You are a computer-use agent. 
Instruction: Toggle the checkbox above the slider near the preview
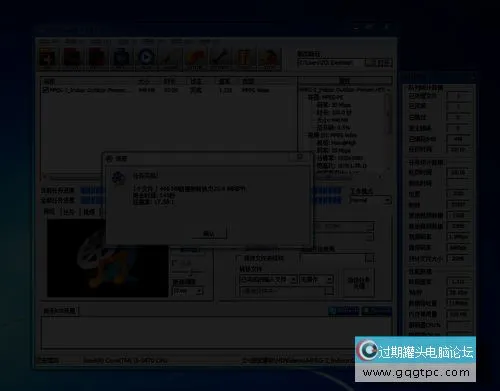174,263
